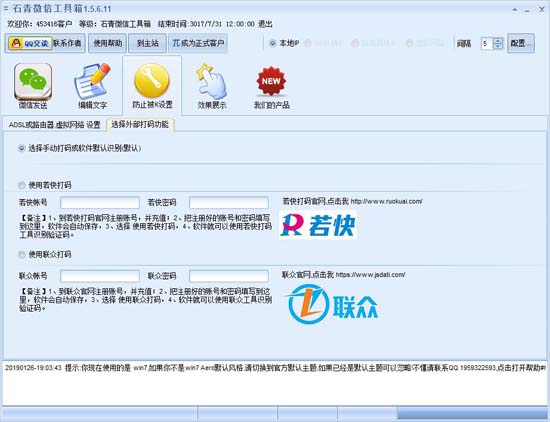Select the 使用若快打码 radio button
This screenshot has width=550, height=422.
pyautogui.click(x=22, y=185)
